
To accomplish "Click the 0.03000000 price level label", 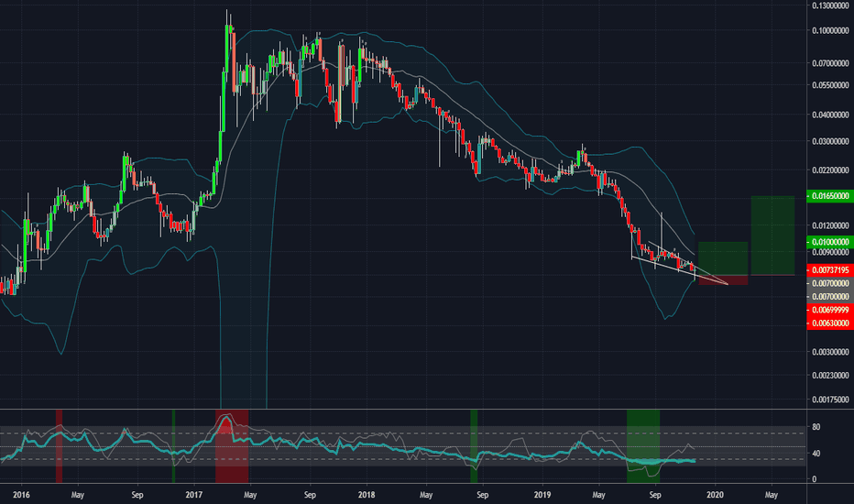I will [x=830, y=142].
